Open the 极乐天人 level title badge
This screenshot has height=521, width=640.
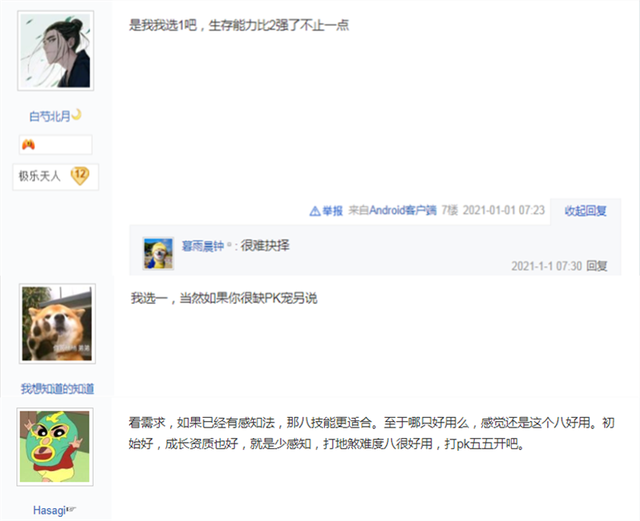[56, 177]
